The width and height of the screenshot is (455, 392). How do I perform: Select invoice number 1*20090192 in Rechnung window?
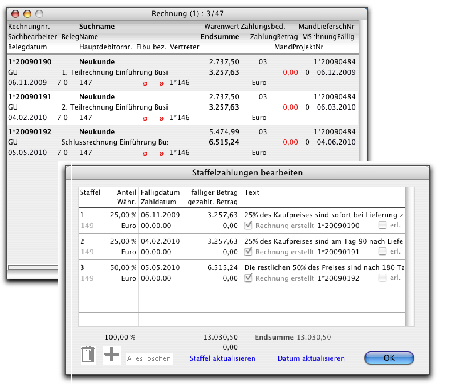30,132
